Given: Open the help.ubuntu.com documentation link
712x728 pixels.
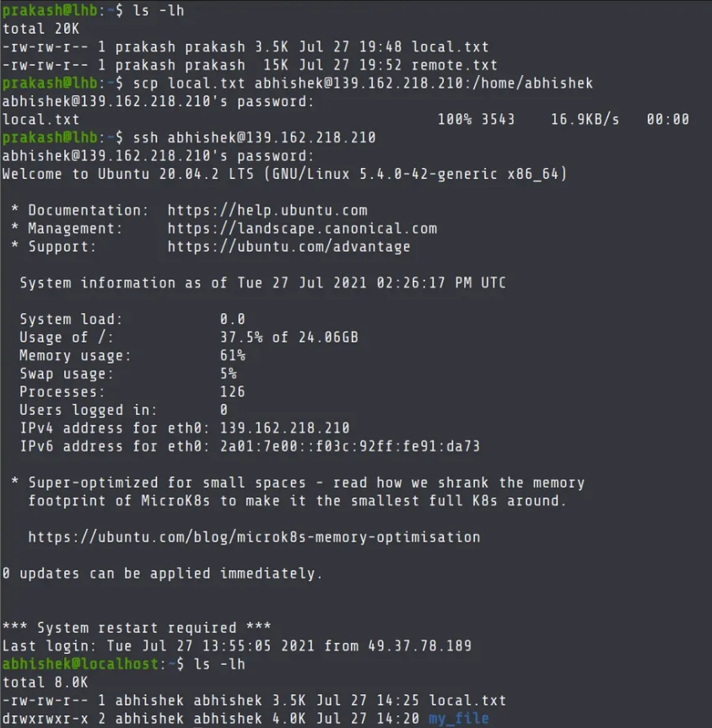Looking at the screenshot, I should point(267,210).
